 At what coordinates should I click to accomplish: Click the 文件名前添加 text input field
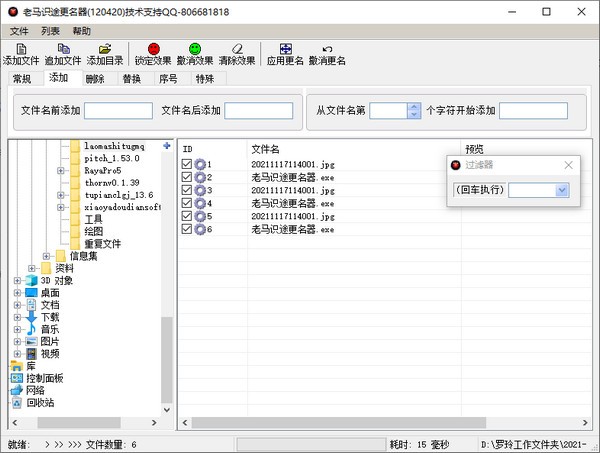click(118, 111)
